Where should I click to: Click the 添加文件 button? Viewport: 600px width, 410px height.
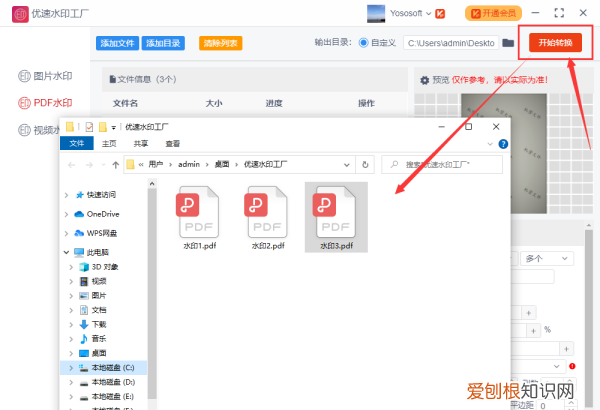coord(117,43)
